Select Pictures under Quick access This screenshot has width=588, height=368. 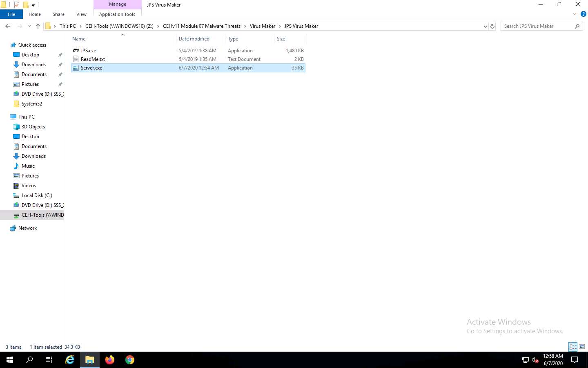(x=30, y=84)
